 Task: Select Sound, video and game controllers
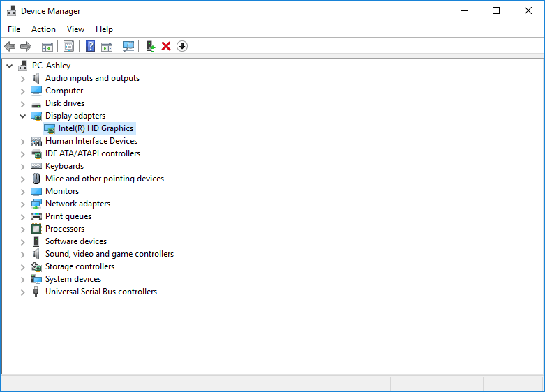tap(110, 254)
